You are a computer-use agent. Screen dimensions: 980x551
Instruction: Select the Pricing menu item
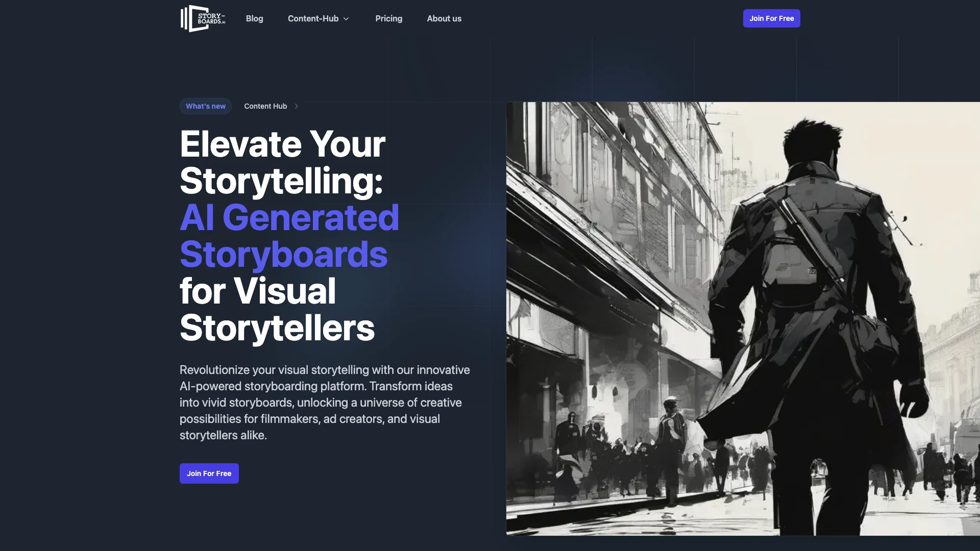[x=389, y=18]
